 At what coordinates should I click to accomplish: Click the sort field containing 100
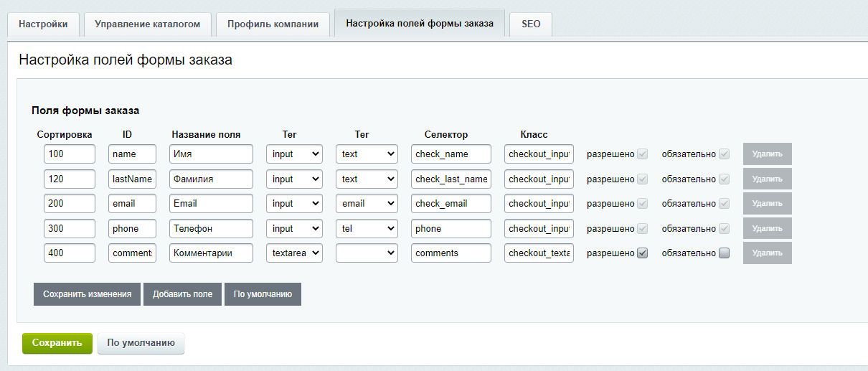[x=69, y=154]
